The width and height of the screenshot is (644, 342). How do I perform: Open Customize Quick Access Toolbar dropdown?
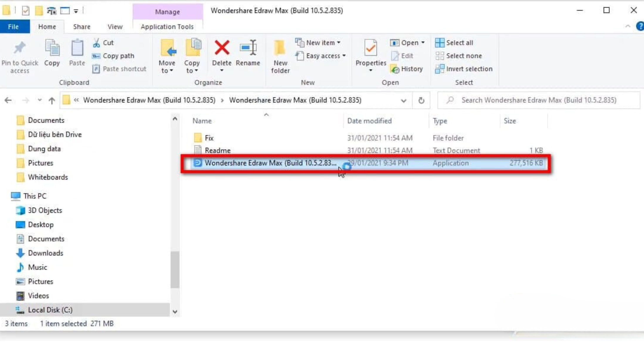[76, 11]
